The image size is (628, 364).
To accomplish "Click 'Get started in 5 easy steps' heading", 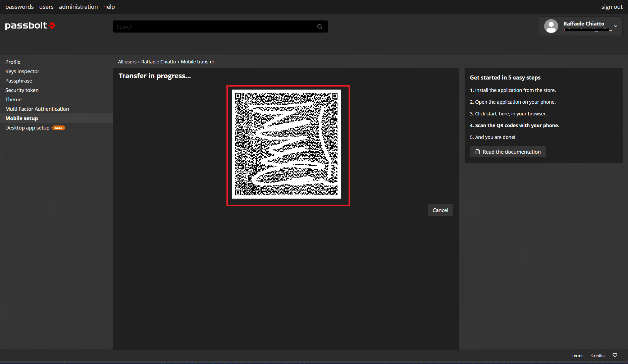I will (x=505, y=77).
